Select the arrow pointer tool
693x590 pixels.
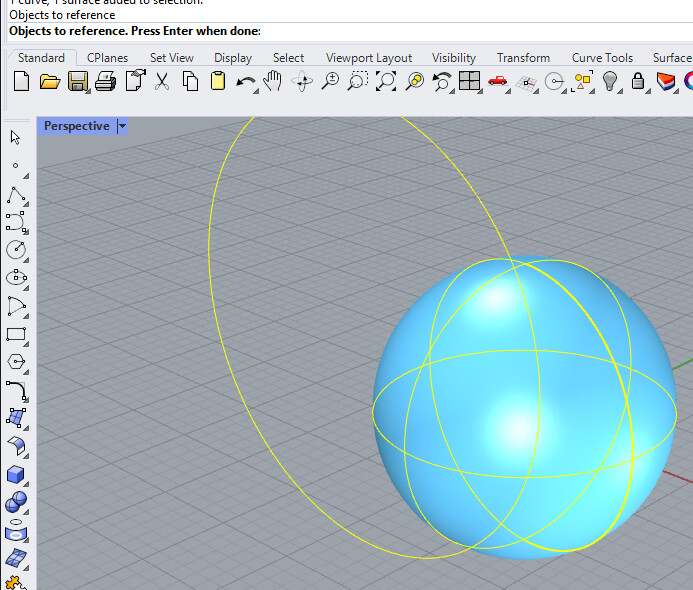click(15, 137)
